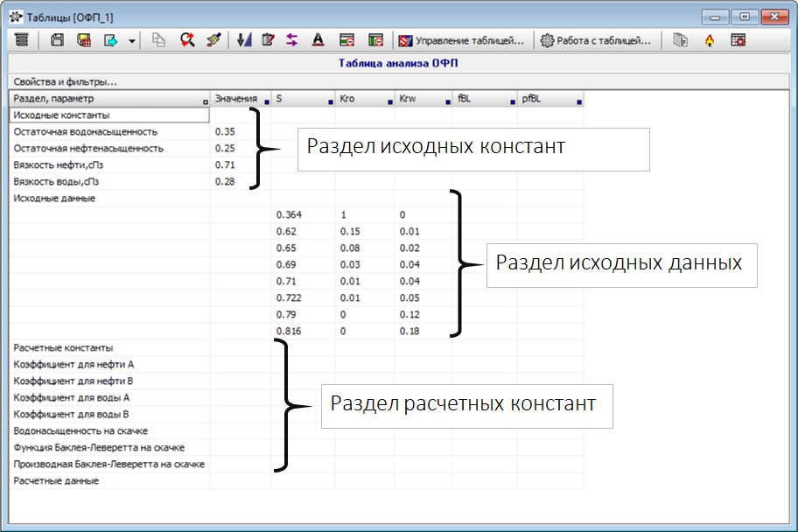Click the S column header
Screen dimensions: 798x532
304,99
